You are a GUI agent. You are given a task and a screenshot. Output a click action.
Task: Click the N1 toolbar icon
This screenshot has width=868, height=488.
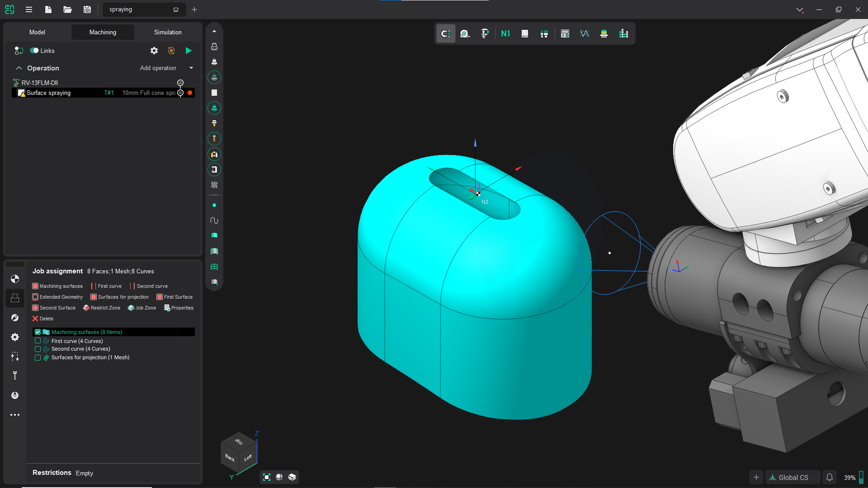point(505,33)
